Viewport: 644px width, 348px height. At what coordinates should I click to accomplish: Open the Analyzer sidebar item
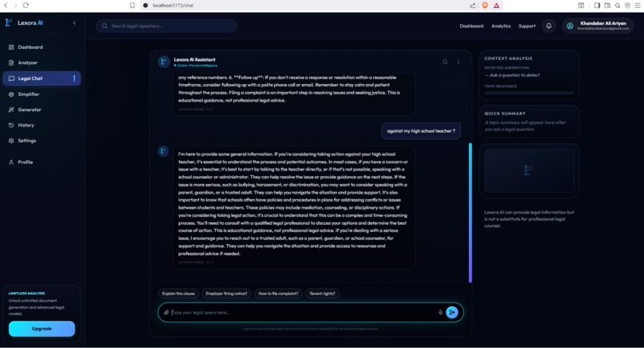[x=42, y=63]
